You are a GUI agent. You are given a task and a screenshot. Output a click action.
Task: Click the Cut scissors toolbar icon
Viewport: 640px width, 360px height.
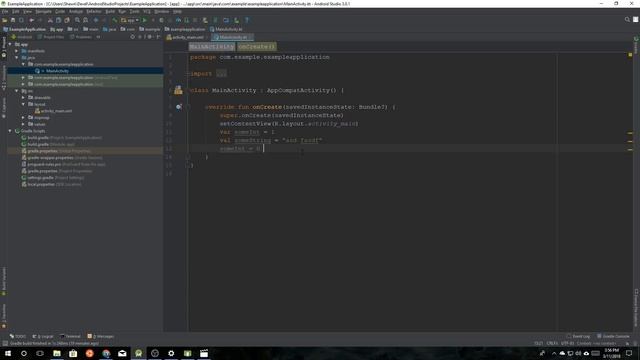pyautogui.click(x=50, y=20)
